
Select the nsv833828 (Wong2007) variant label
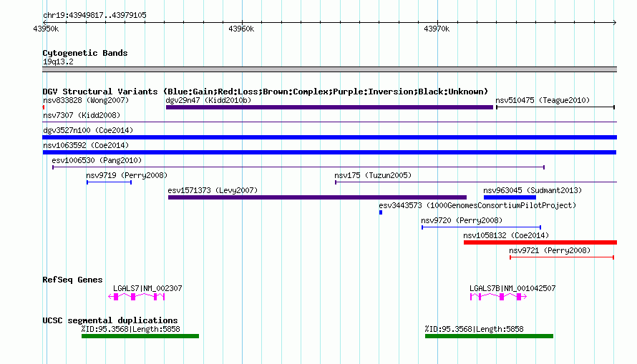(x=86, y=100)
